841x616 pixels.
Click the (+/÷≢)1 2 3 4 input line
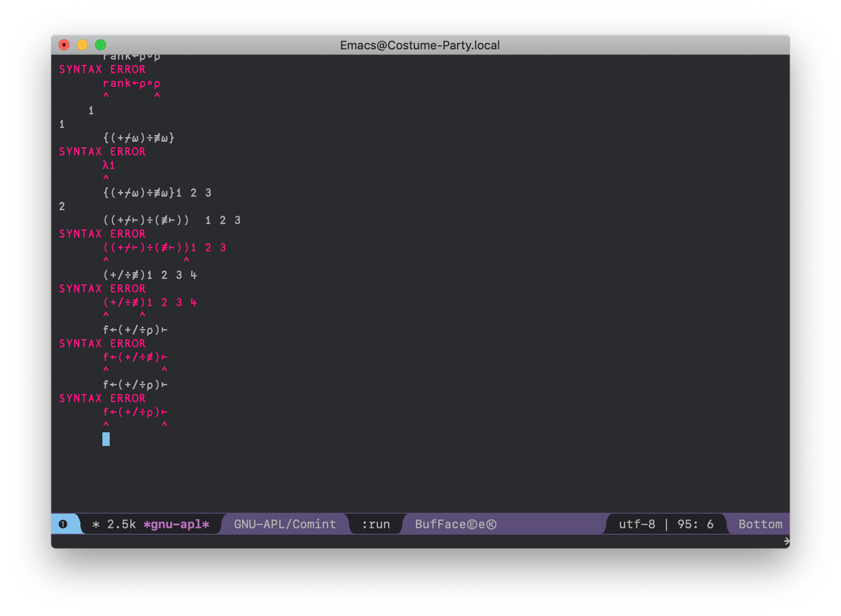pos(150,275)
